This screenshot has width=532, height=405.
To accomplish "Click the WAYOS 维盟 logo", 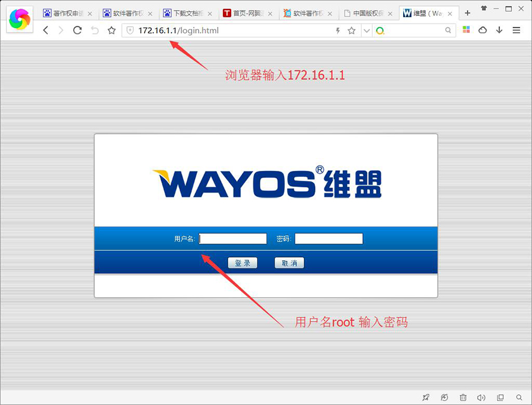I will point(267,182).
